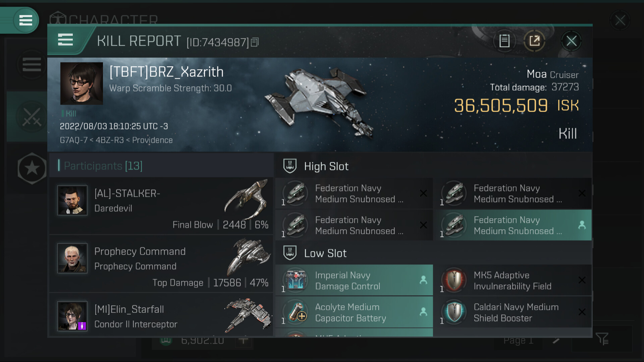Open the [MI]Elin_Starfall participant entry

point(161,317)
